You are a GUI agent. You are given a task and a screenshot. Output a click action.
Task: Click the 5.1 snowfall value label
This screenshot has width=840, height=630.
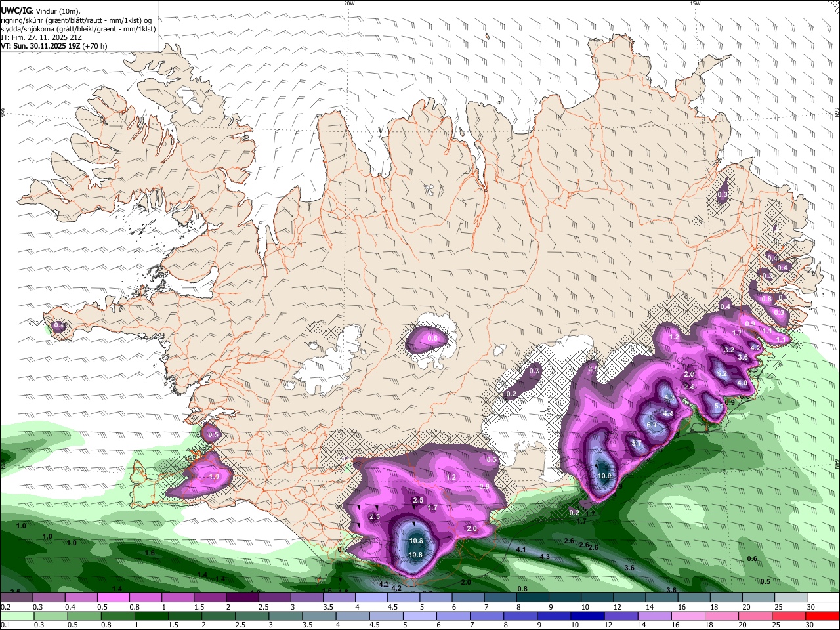(x=719, y=407)
